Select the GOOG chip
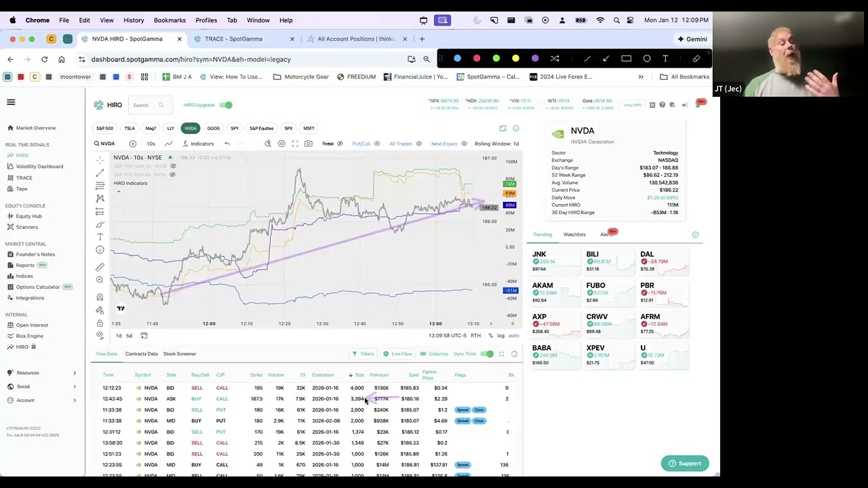Screen dimensions: 868x488 tap(214, 128)
